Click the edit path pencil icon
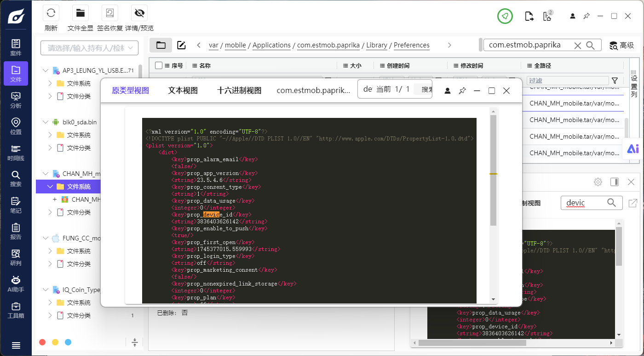The width and height of the screenshot is (644, 356). [x=181, y=45]
